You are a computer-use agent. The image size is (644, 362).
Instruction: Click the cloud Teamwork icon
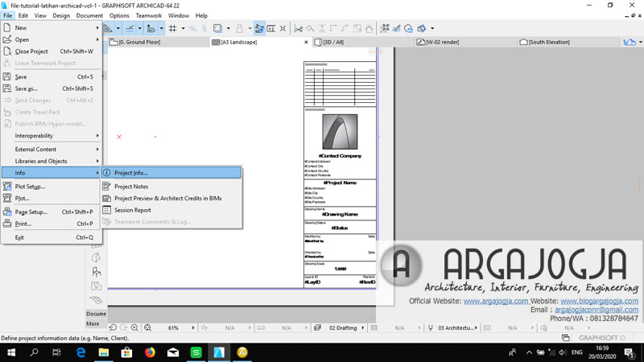click(408, 28)
